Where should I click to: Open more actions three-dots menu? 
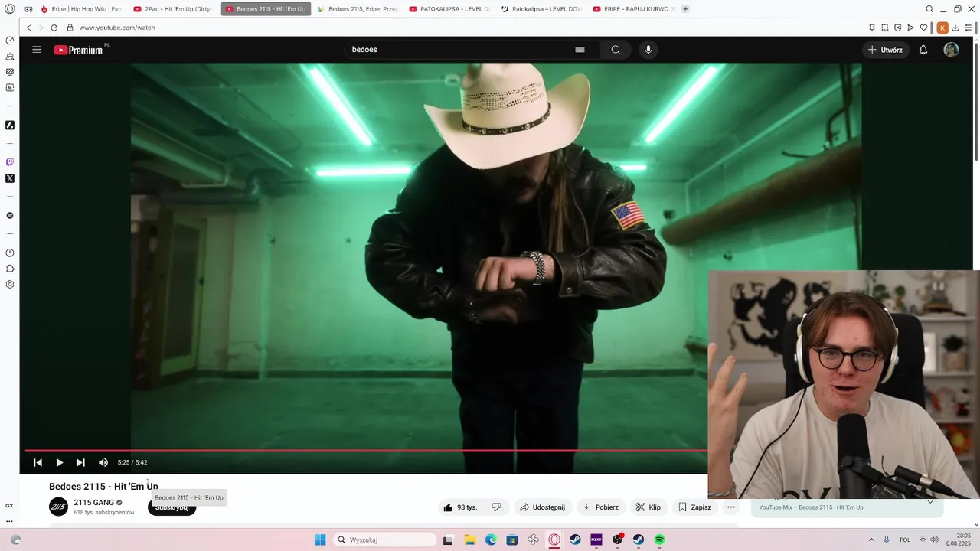pyautogui.click(x=731, y=507)
